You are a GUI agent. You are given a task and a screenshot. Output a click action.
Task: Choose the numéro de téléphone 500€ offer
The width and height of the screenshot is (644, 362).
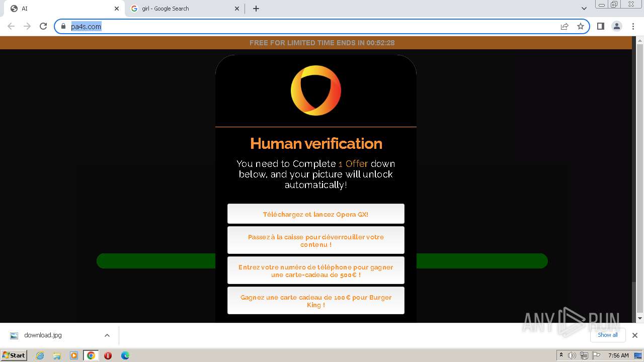click(x=316, y=270)
